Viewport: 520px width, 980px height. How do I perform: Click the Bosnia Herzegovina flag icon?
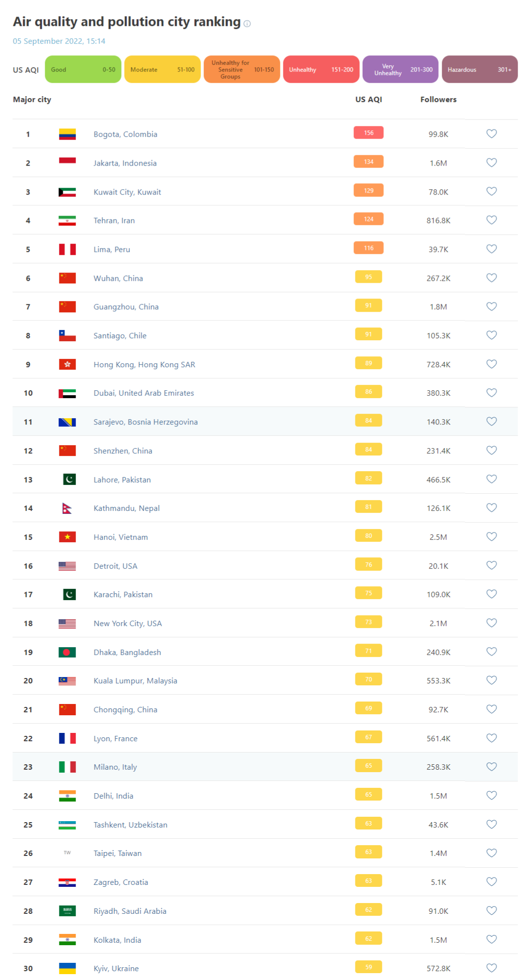[x=67, y=422]
